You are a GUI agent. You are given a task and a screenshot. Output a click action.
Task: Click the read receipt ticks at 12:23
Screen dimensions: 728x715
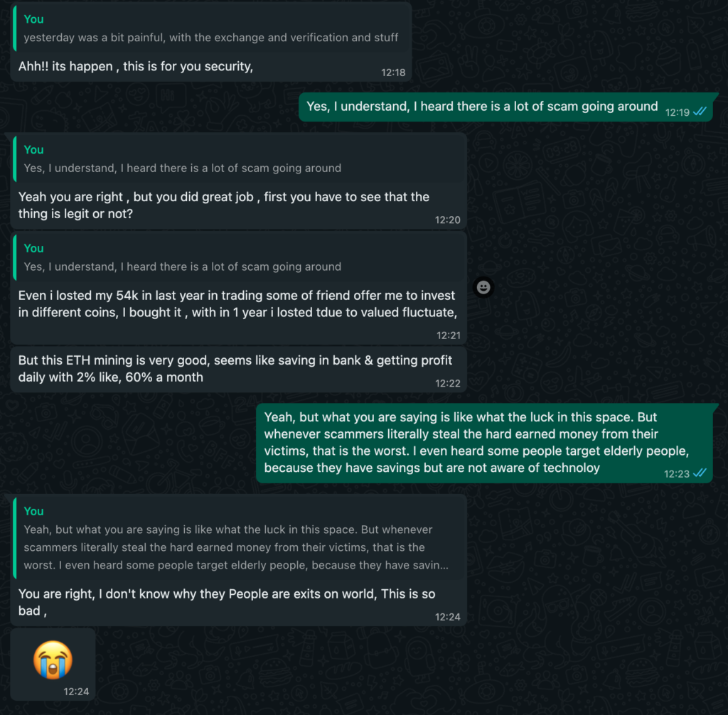700,473
